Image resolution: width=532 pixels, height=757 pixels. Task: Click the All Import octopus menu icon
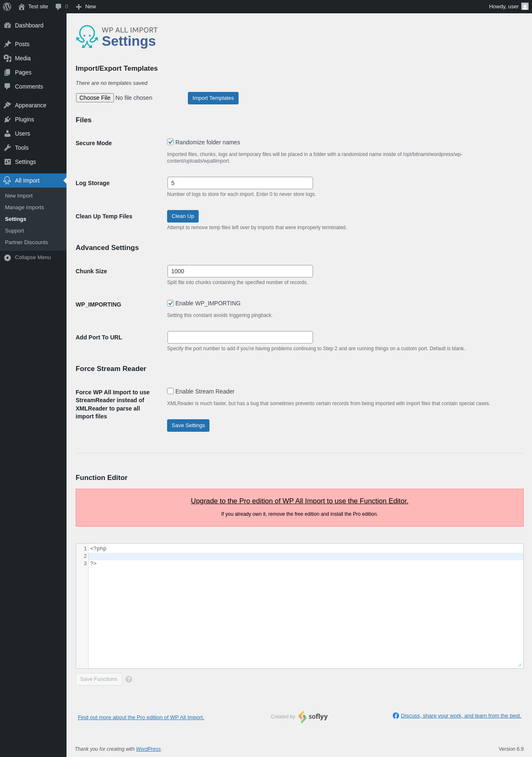[7, 181]
